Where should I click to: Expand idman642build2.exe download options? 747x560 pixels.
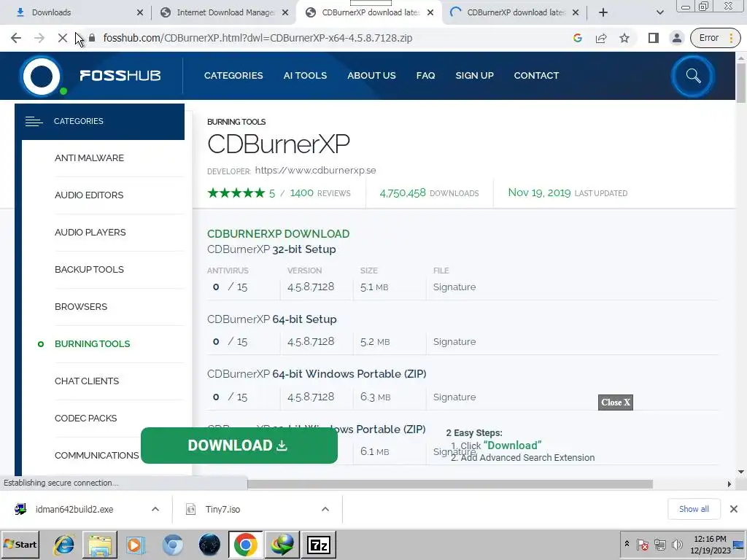(155, 509)
